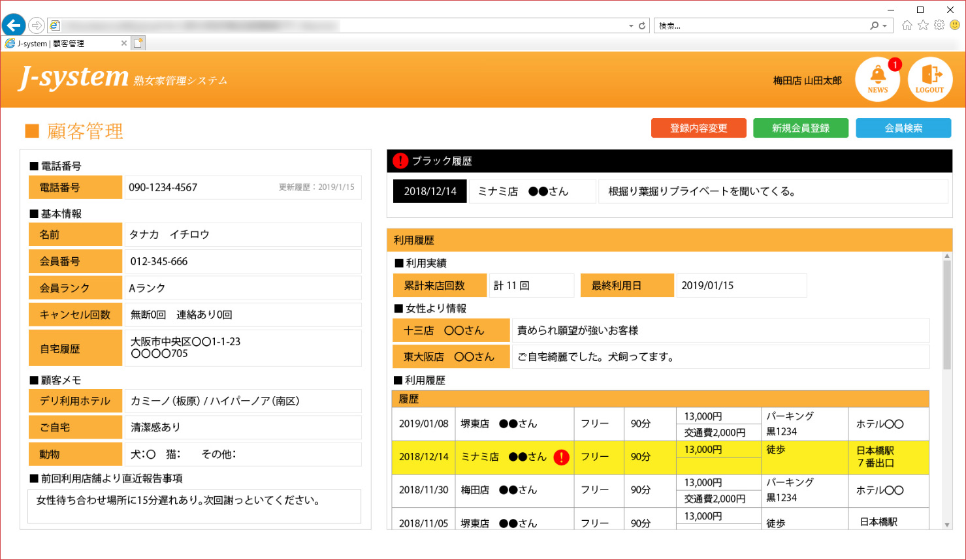Click the usage history scrollbar thumb
Viewport: 966px width, 560px height.
(947, 315)
